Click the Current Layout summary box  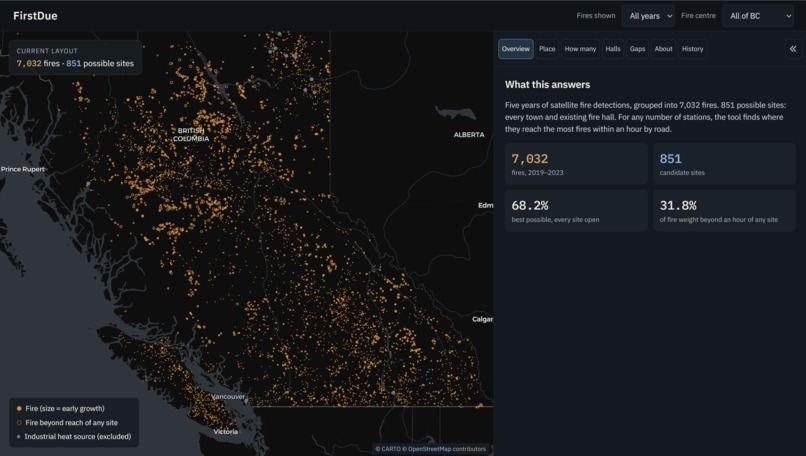(x=75, y=58)
